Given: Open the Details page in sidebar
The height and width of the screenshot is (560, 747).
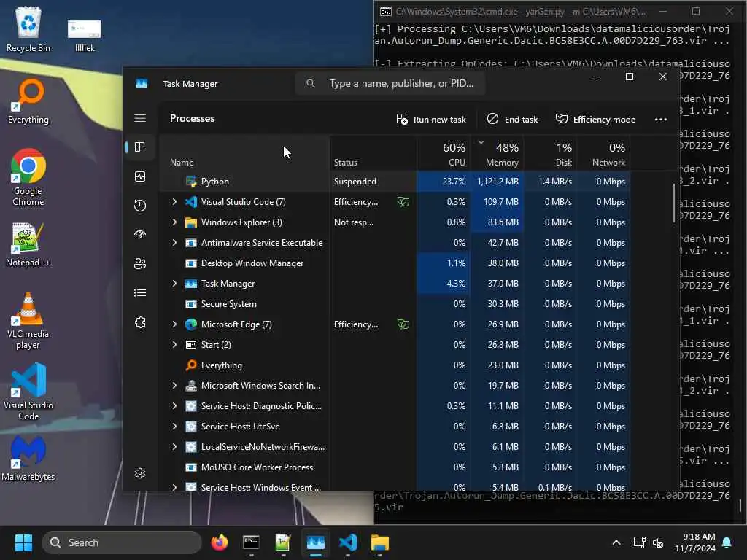Looking at the screenshot, I should pyautogui.click(x=140, y=293).
